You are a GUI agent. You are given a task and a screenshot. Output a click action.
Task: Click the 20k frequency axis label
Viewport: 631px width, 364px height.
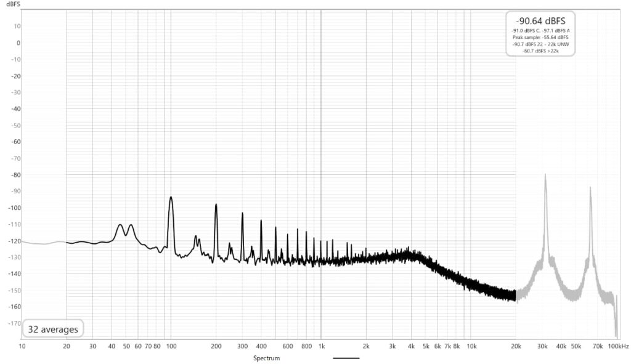point(516,348)
